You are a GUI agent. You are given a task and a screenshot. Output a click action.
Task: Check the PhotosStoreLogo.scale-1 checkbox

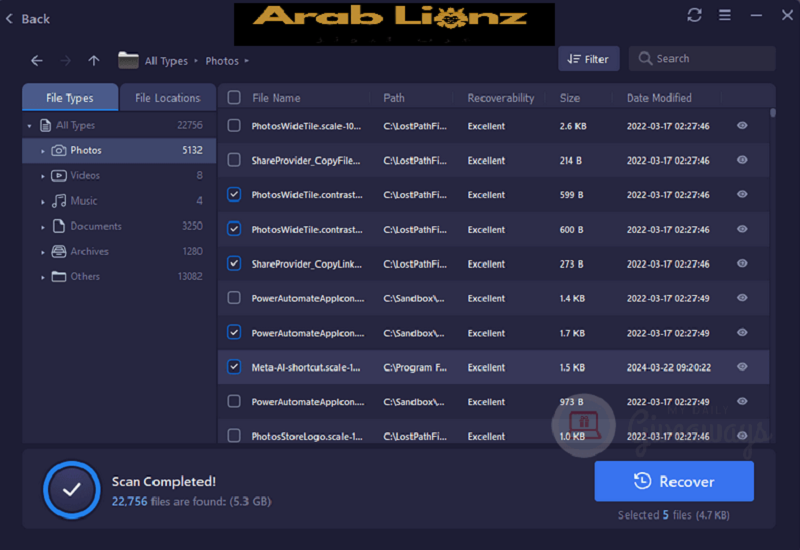[234, 436]
